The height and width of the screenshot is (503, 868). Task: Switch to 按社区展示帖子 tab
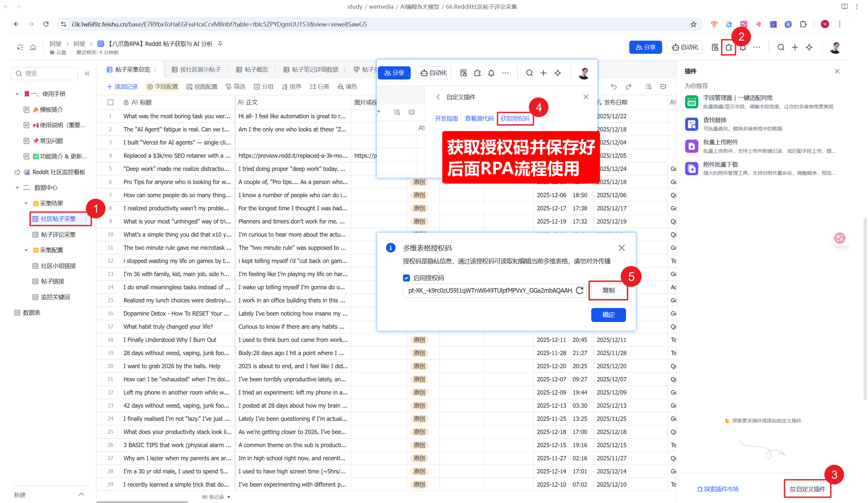click(x=196, y=69)
